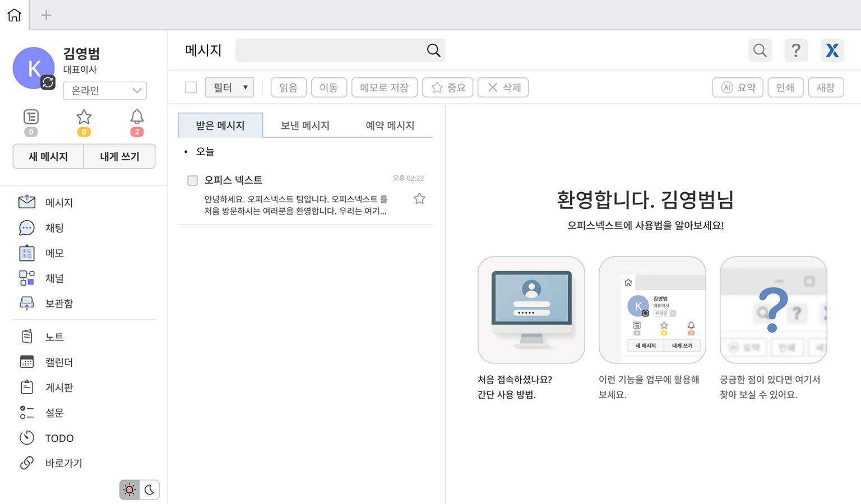This screenshot has height=504, width=861.
Task: Enable dark mode with the moon toggle
Action: 149,489
